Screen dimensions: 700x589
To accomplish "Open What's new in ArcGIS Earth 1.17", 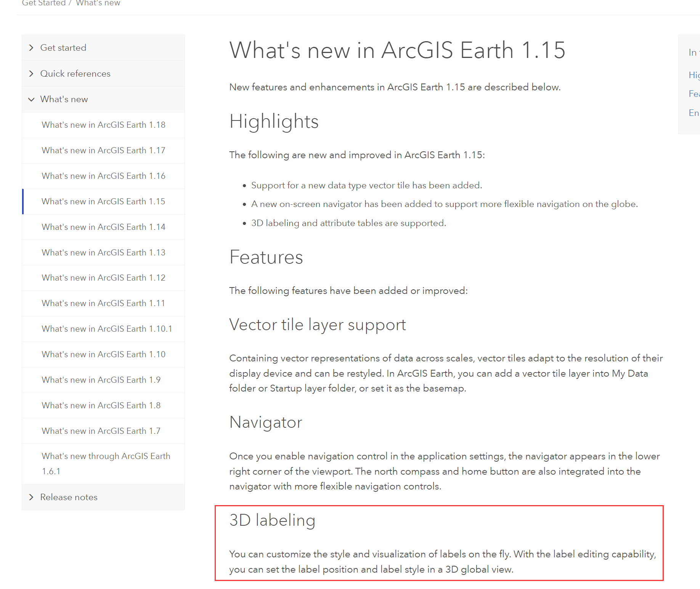I will tap(103, 151).
